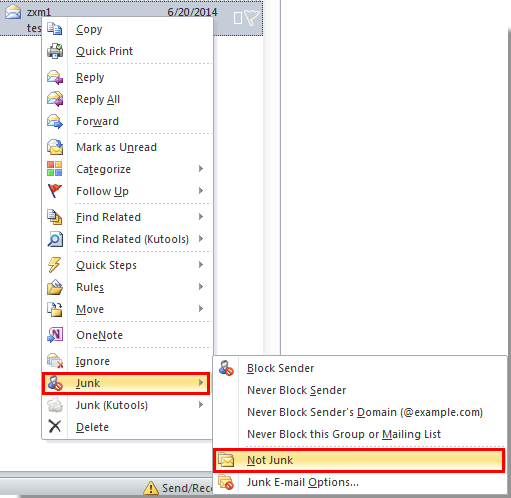Toggle the category box on zxm1 message
Screen dimensions: 511x498
click(238, 18)
